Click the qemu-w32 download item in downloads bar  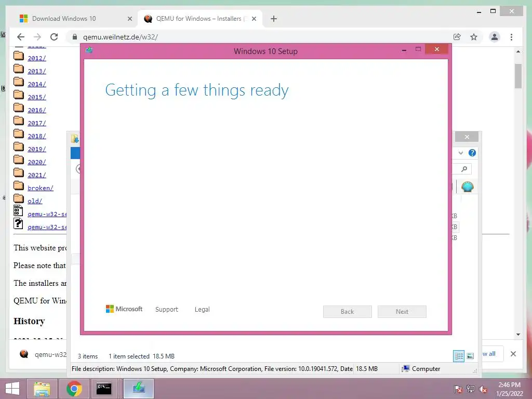tap(43, 354)
